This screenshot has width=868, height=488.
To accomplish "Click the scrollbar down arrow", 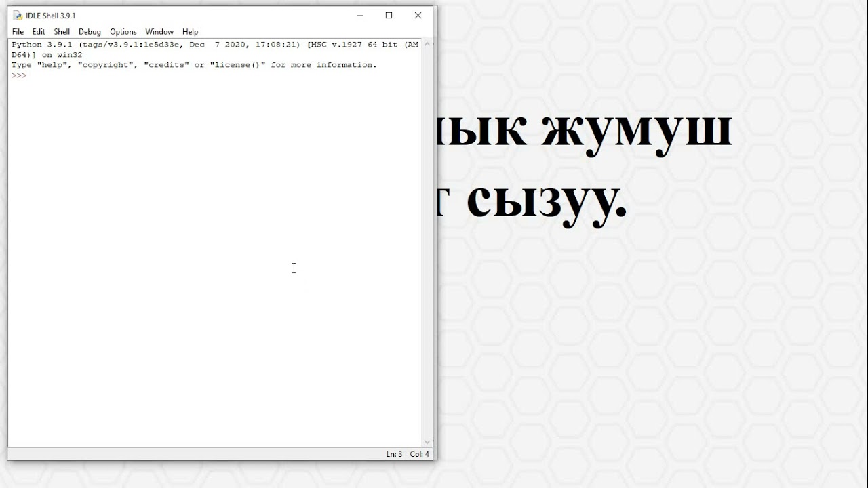I will 427,442.
